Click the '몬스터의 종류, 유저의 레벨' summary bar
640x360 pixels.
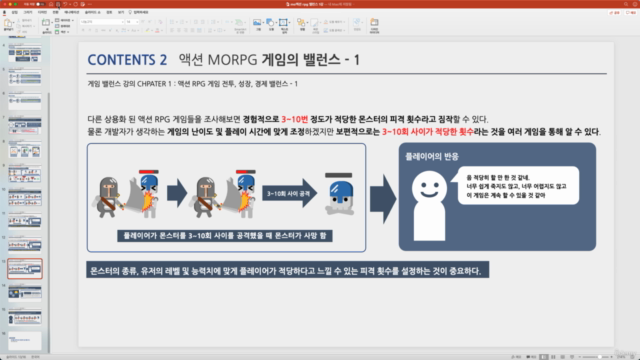tap(287, 271)
